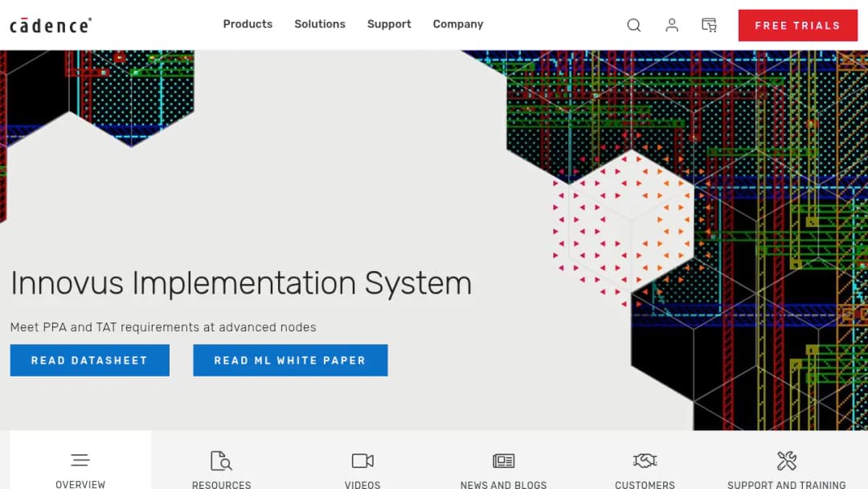Click the Innovus Implementation System heading
Viewport: 868px width, 489px height.
click(x=241, y=283)
